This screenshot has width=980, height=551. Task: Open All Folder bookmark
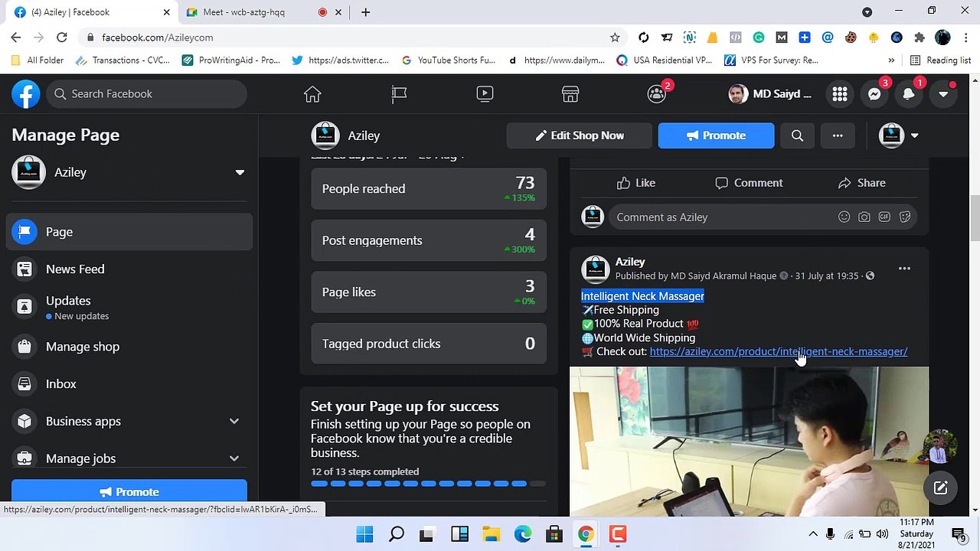38,60
